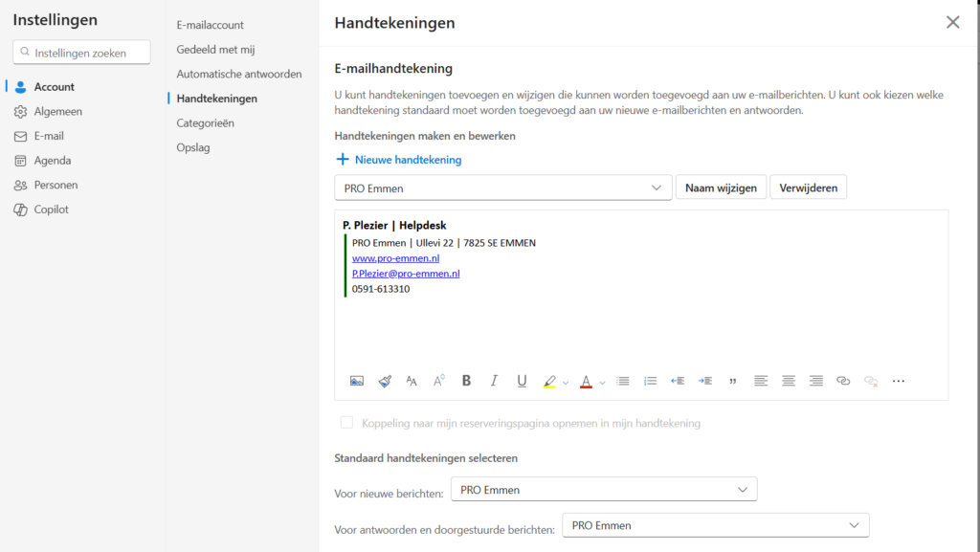Viewport: 980px width, 552px height.
Task: Open Automatische antwoorden settings page
Action: point(238,74)
